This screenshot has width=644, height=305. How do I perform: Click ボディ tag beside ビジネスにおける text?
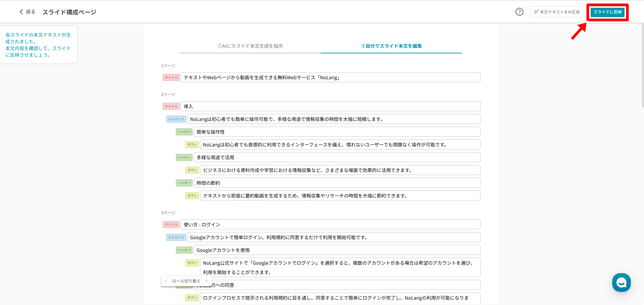pos(192,170)
